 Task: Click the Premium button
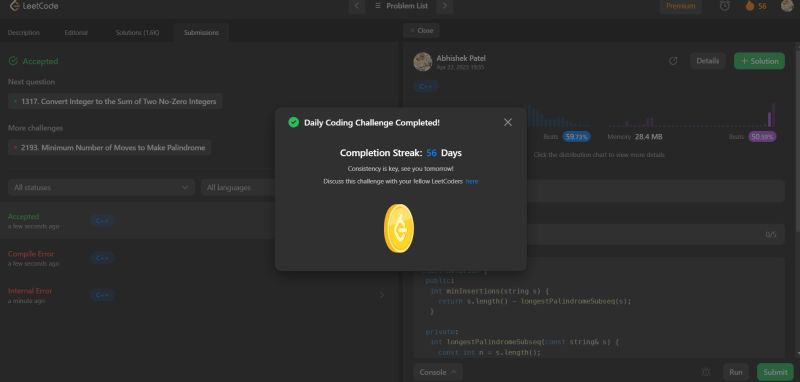[x=681, y=6]
